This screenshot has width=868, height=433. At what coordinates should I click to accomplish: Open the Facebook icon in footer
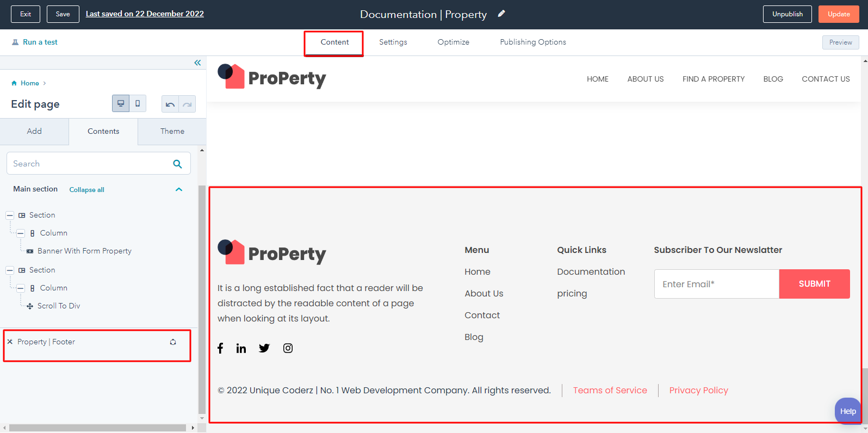(220, 348)
